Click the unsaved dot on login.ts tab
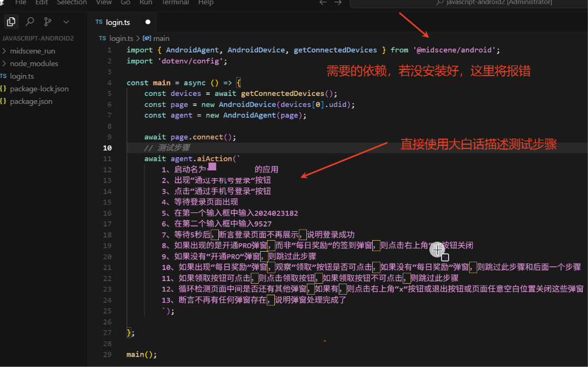 [x=148, y=22]
